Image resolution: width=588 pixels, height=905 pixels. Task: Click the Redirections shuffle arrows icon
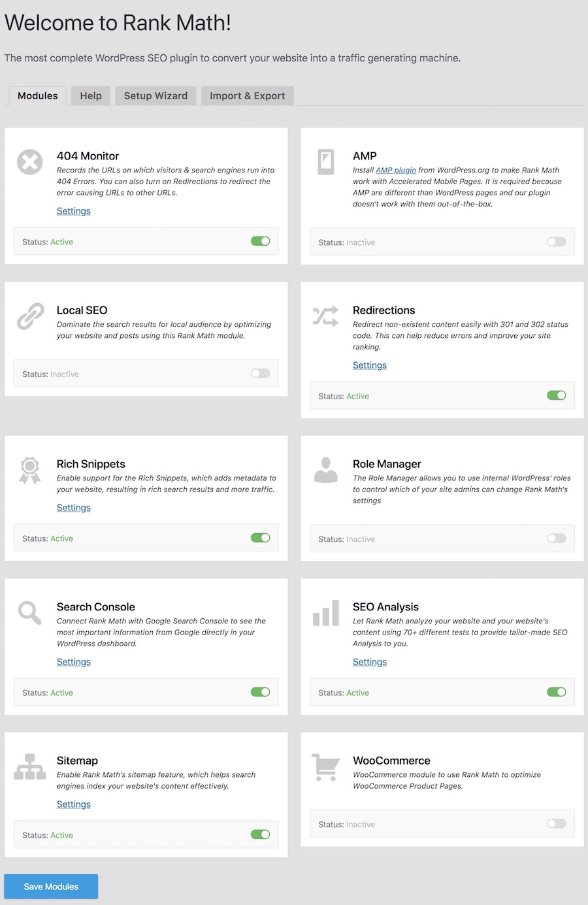coord(325,316)
